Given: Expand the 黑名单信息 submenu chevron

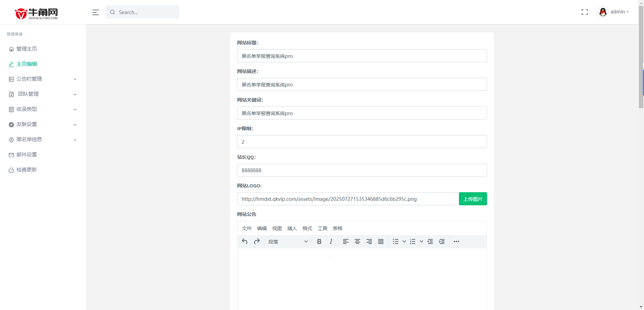Looking at the screenshot, I should point(75,140).
